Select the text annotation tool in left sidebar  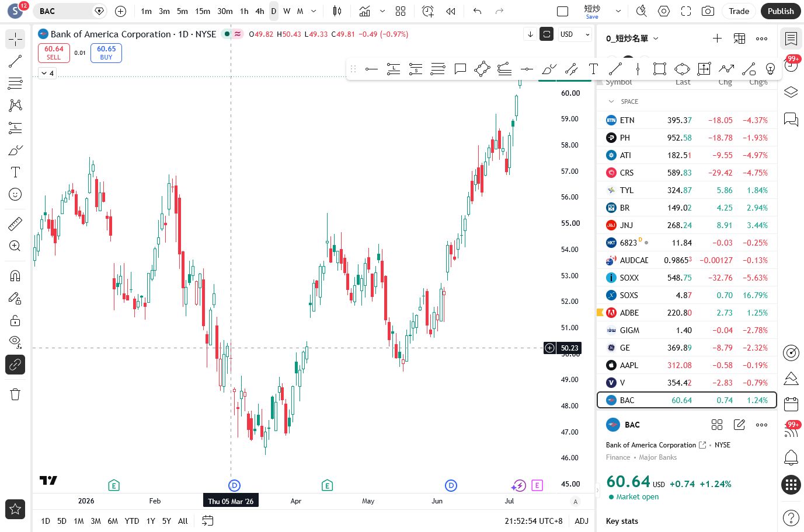15,172
